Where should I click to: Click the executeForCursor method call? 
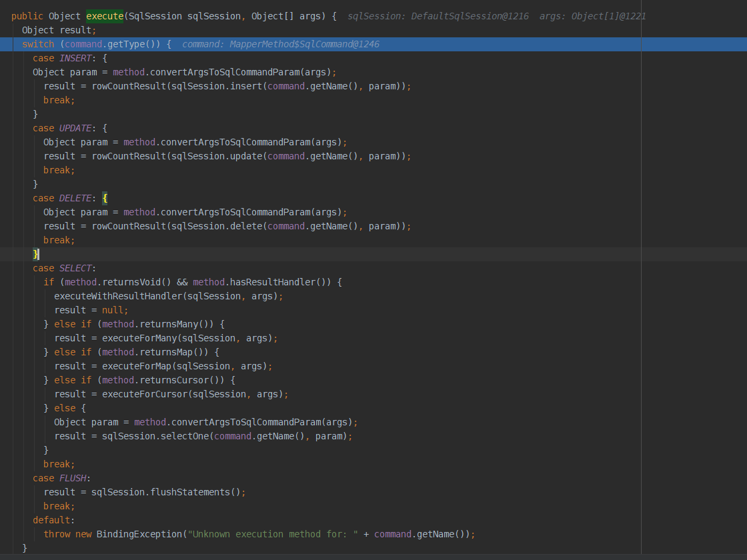pos(144,394)
